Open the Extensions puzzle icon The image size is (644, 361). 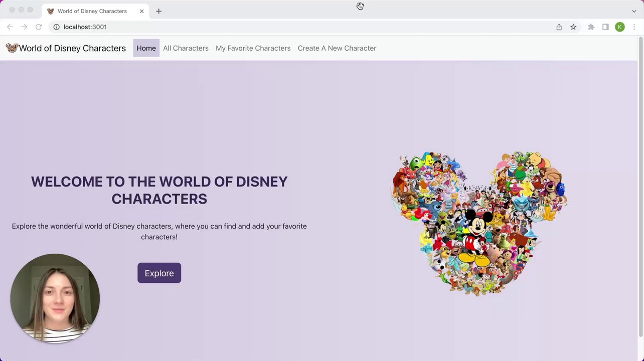(591, 27)
